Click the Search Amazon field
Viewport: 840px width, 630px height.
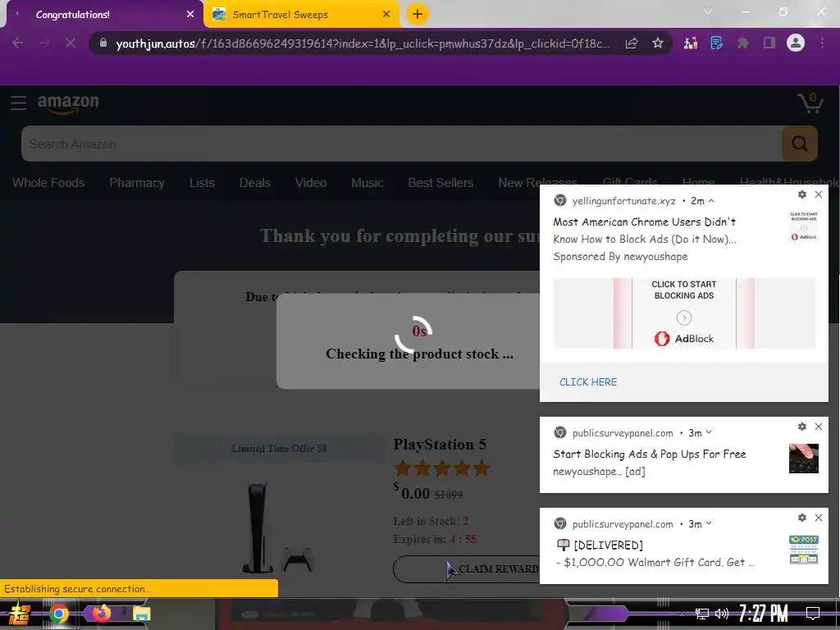[x=401, y=144]
